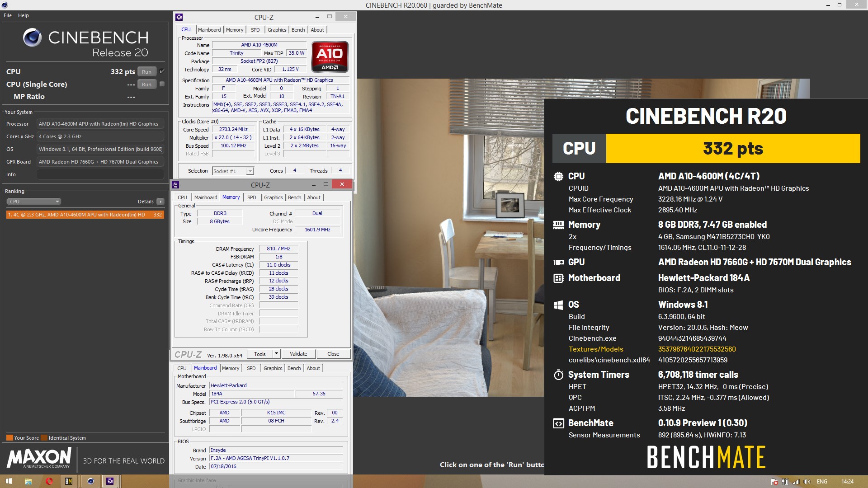The image size is (868, 488).
Task: Switch to Mainboard tab in top CPU-Z window
Action: 209,30
